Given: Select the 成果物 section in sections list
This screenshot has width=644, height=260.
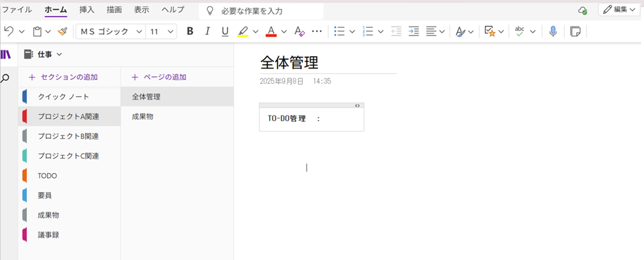Looking at the screenshot, I should [x=70, y=215].
